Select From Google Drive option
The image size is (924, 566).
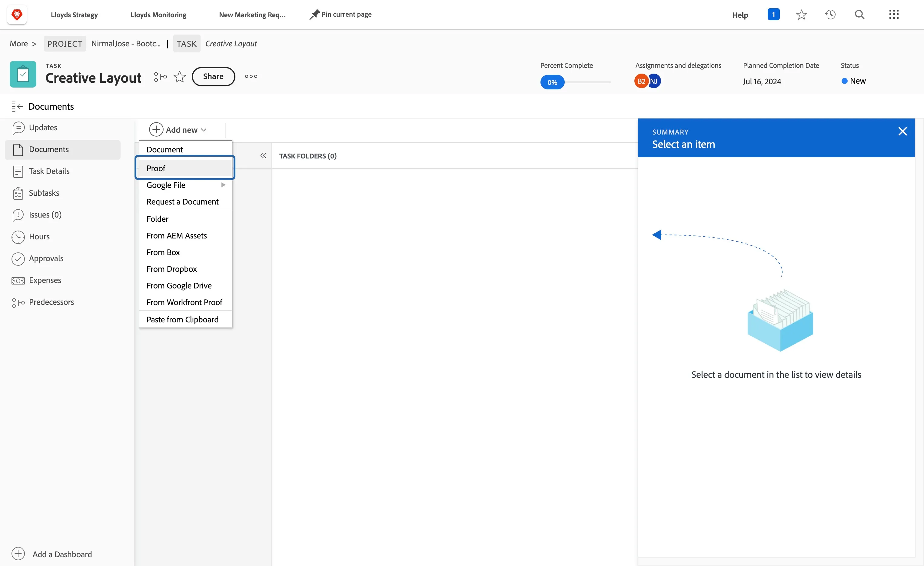[186, 286]
